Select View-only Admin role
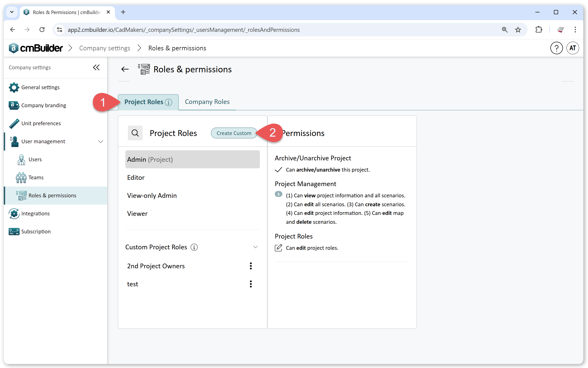 click(192, 195)
